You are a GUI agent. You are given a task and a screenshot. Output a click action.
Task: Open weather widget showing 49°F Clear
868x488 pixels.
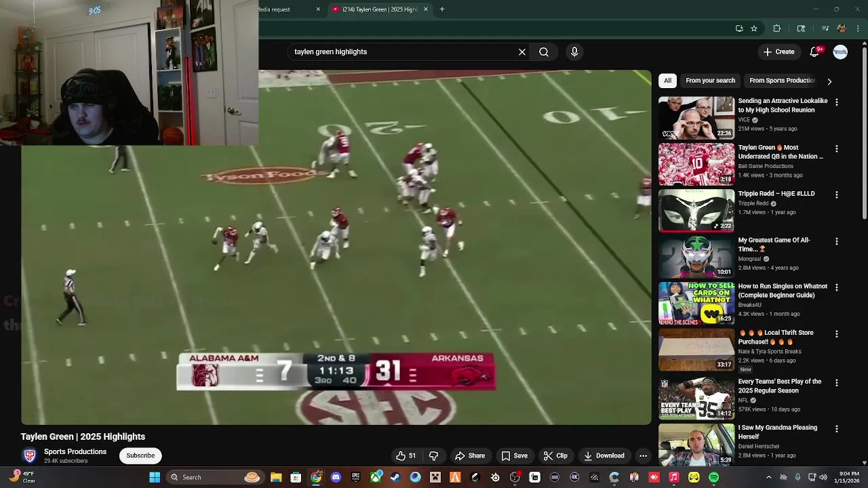point(20,477)
